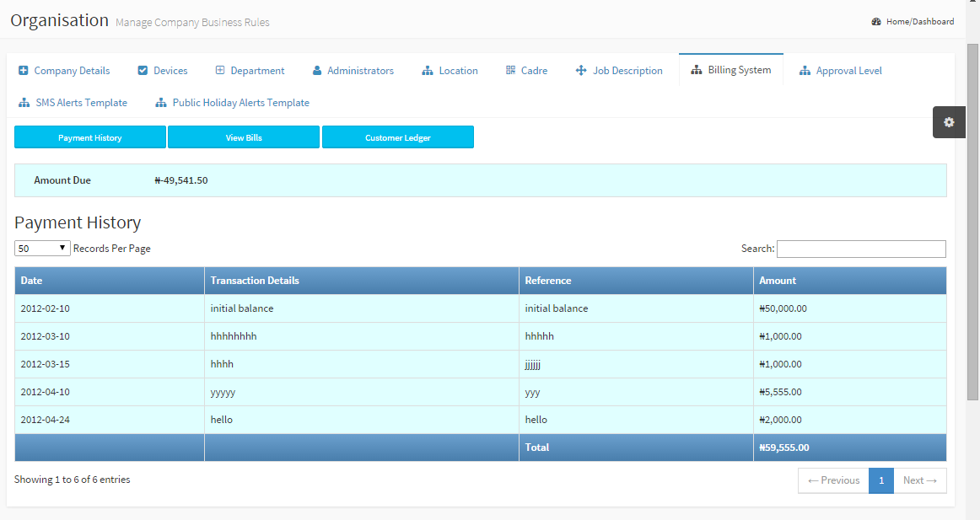This screenshot has height=520, width=980.
Task: Click the Administrators person icon
Action: point(317,71)
